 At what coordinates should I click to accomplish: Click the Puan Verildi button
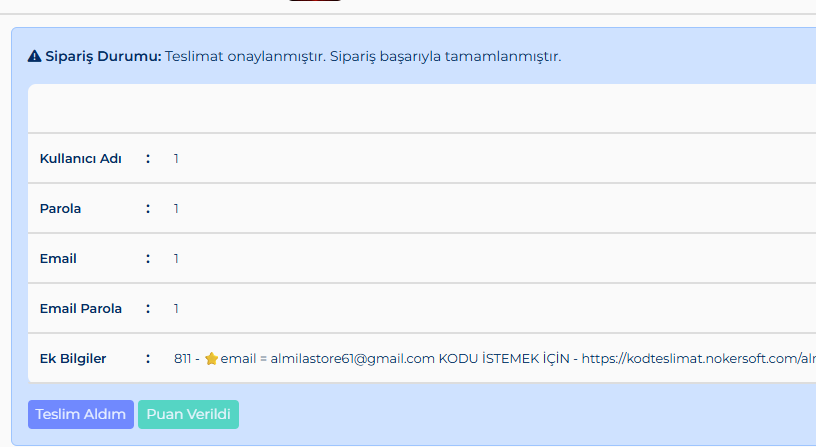(188, 414)
